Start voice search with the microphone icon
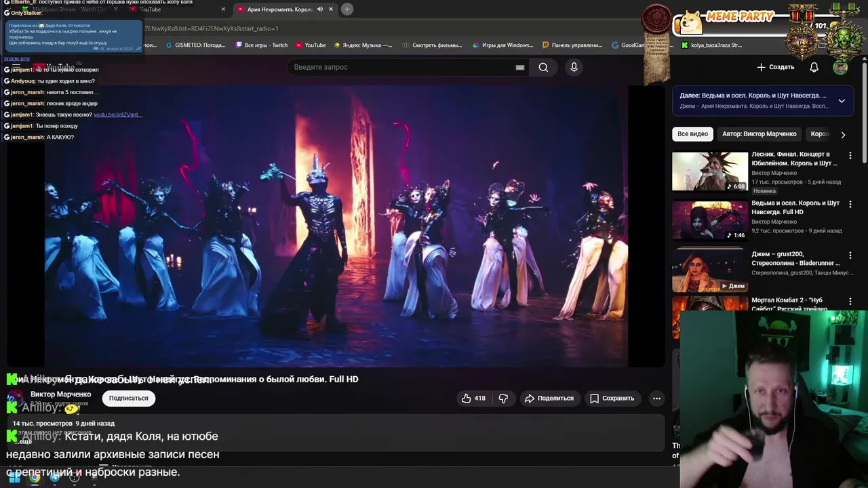 [x=574, y=67]
